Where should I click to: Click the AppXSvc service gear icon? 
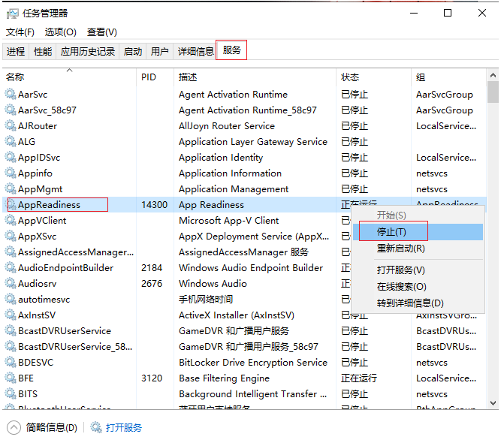(11, 237)
